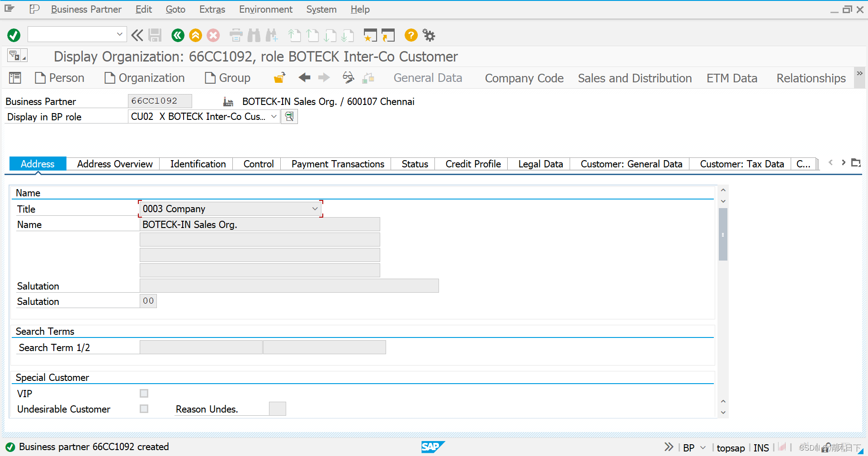The height and width of the screenshot is (456, 868).
Task: Open the Company Code view
Action: 524,78
